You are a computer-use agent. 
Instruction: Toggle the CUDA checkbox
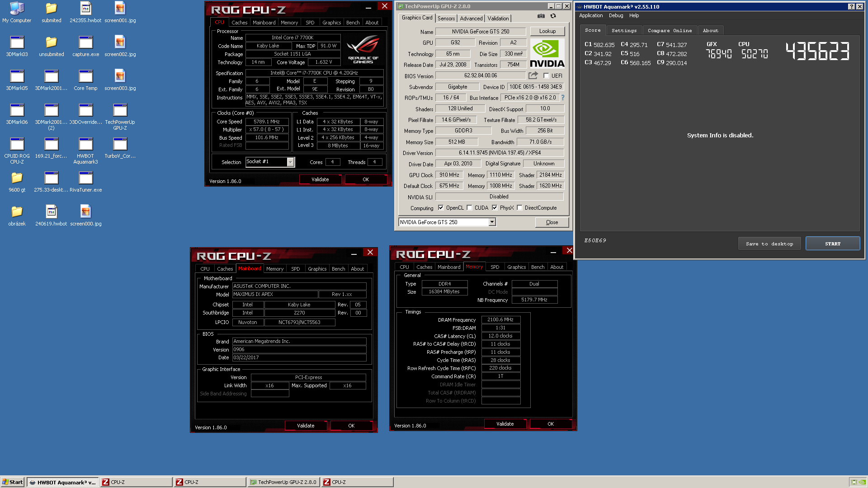point(469,208)
